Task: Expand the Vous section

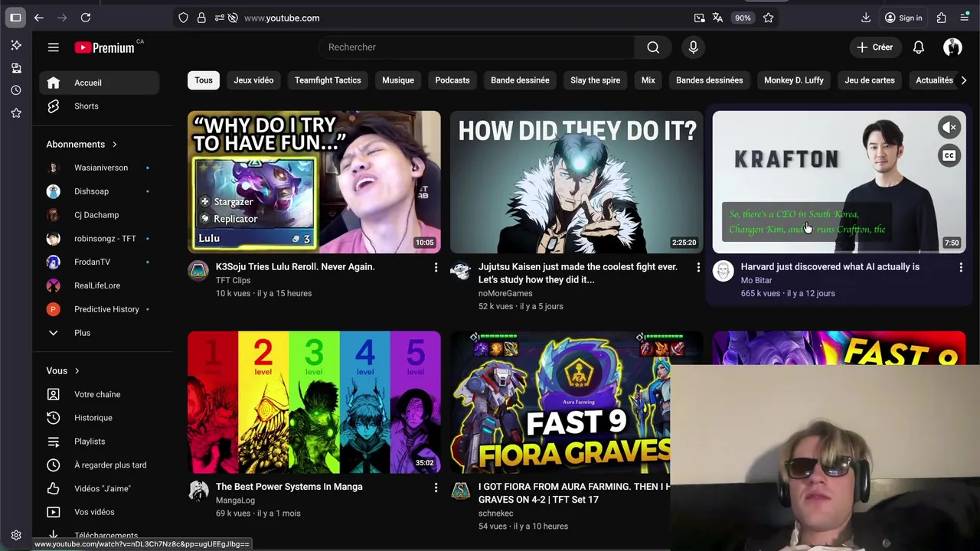Action: [63, 371]
